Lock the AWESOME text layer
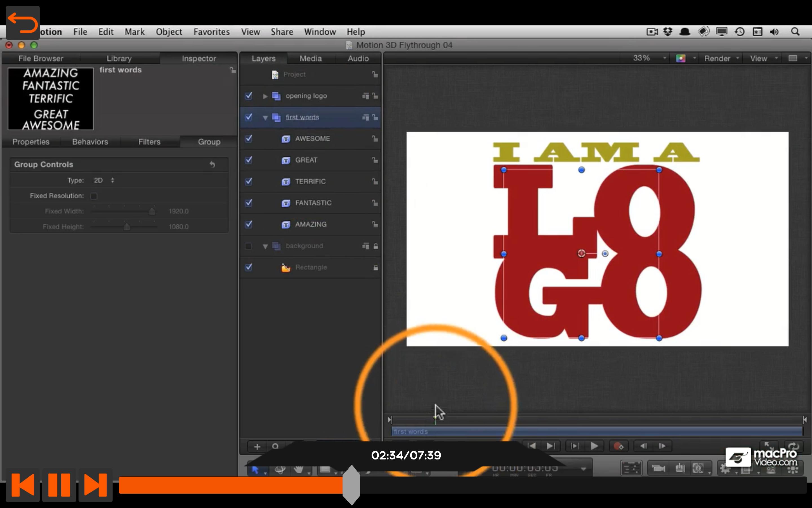Screen dimensions: 812x508 click(x=375, y=138)
